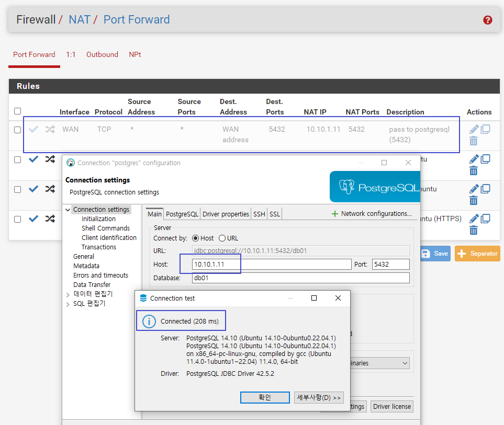Click the Host field containing 10.10.1.11

pos(272,264)
